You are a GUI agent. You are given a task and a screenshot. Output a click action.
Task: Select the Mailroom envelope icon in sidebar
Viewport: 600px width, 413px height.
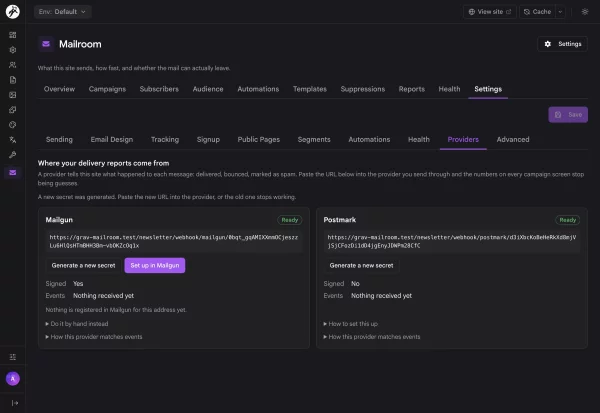[x=13, y=172]
